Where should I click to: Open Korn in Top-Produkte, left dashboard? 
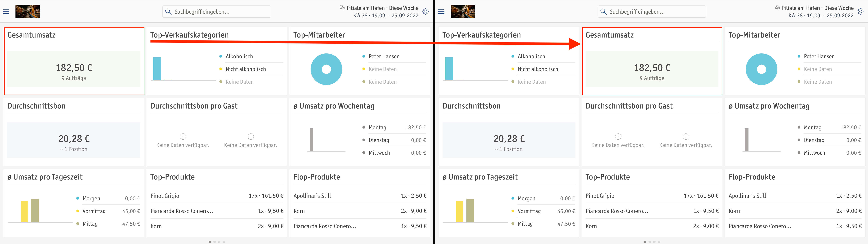pos(217,226)
